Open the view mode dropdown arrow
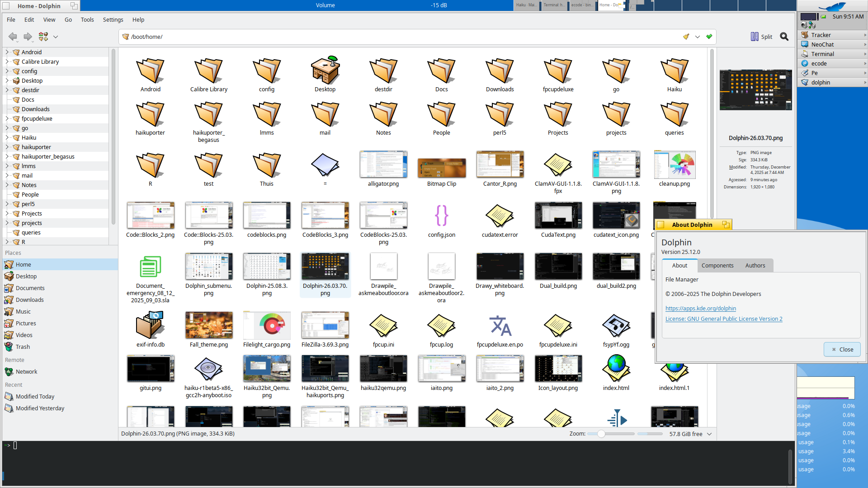 pos(56,37)
